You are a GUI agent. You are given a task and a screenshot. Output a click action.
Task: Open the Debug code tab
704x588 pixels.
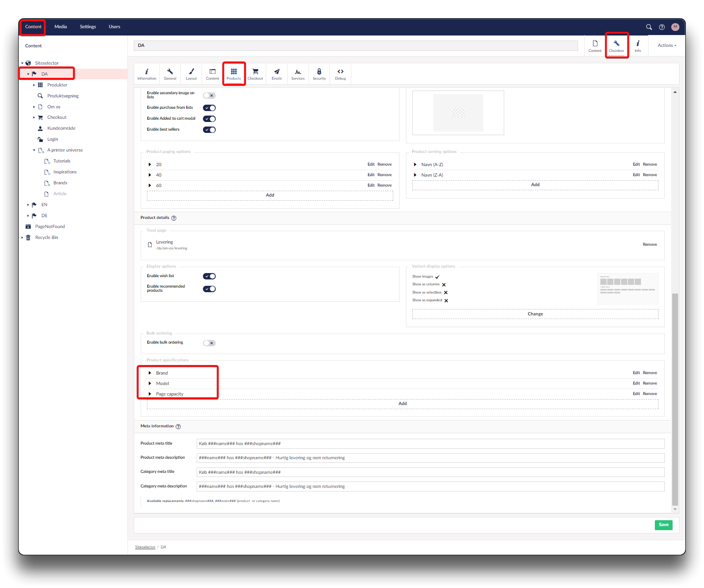[340, 74]
